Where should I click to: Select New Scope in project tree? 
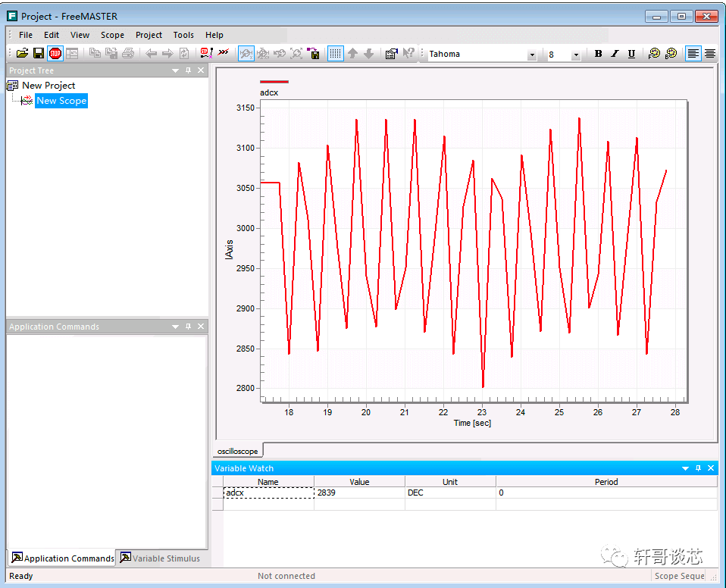pos(61,101)
